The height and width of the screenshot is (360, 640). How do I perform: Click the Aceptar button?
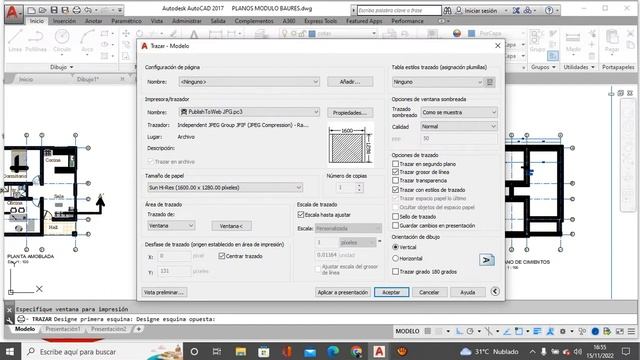point(391,292)
